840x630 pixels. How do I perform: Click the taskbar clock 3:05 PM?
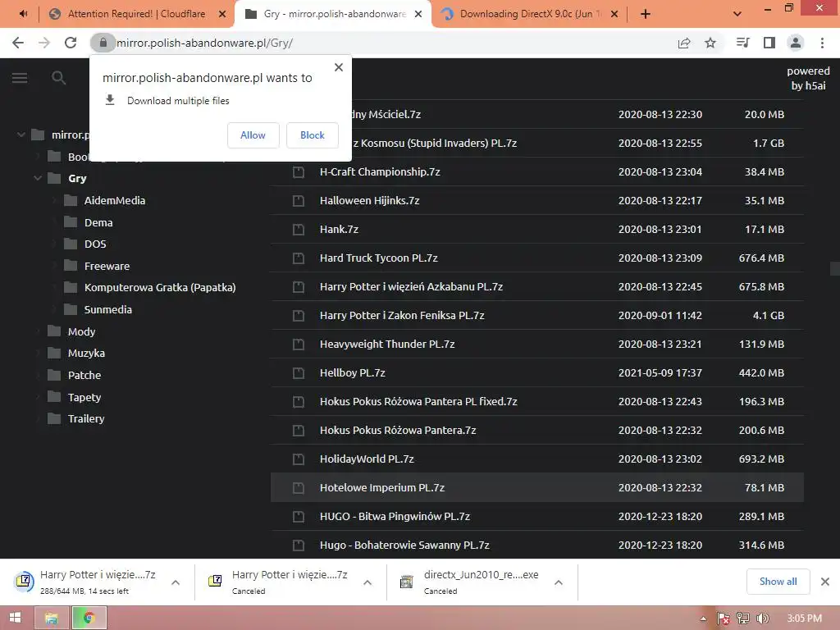pos(804,619)
